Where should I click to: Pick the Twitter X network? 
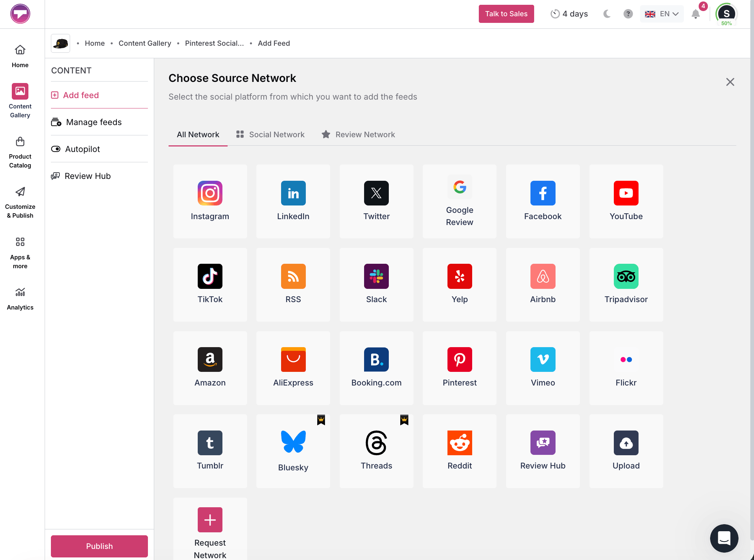coord(376,201)
